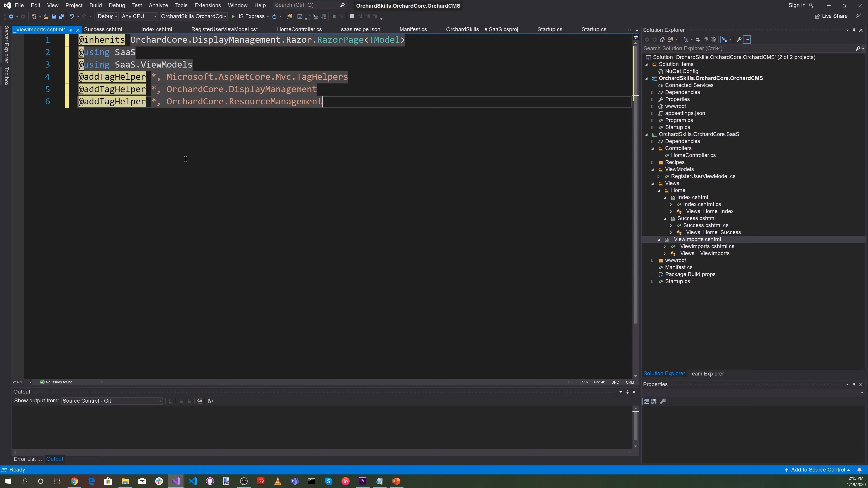
Task: Open the Extensions menu
Action: [208, 5]
